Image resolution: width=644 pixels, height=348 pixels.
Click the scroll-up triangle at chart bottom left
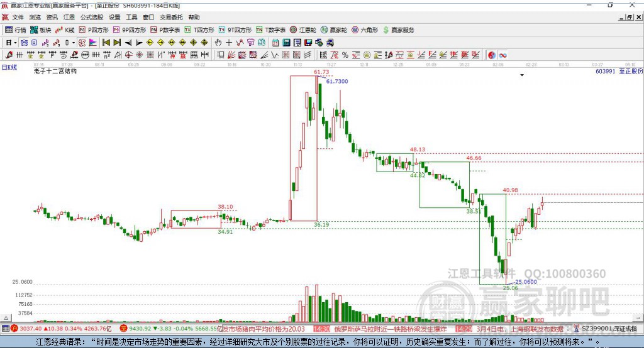(6, 318)
